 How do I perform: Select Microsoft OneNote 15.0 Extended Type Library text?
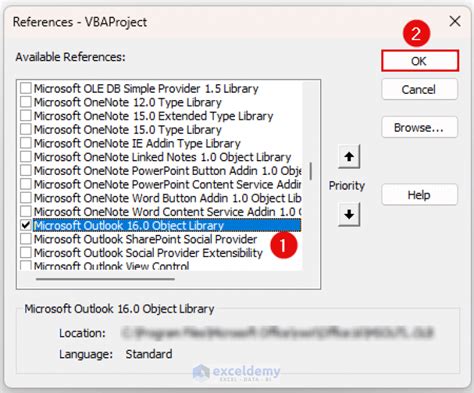(x=153, y=116)
